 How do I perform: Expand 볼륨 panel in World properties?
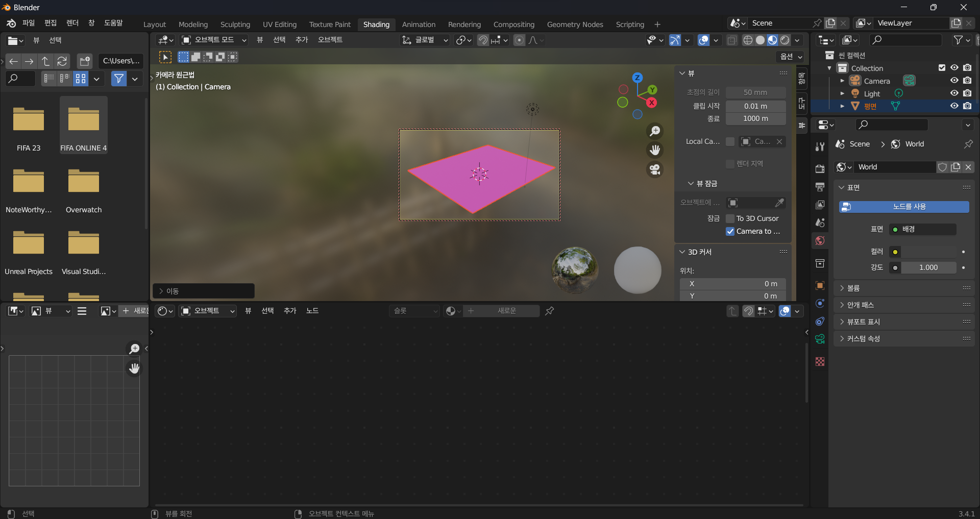coord(904,288)
